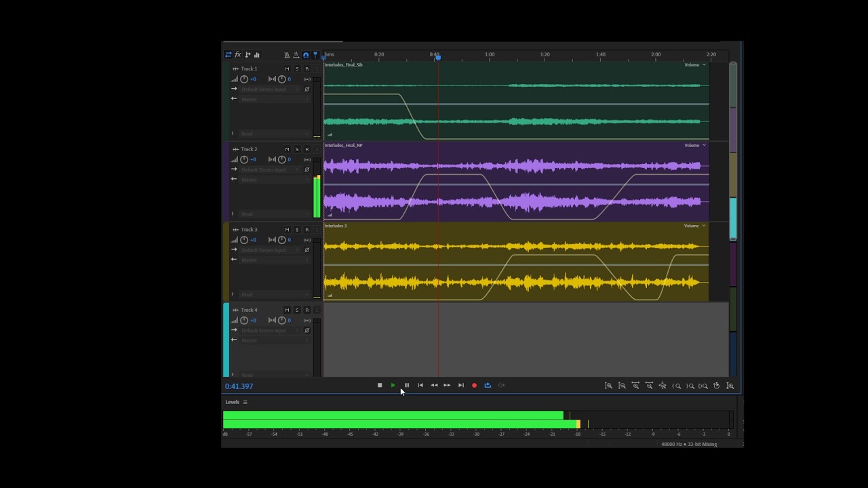Click the blue playhead marker on ruler
This screenshot has width=868, height=488.
click(x=438, y=57)
